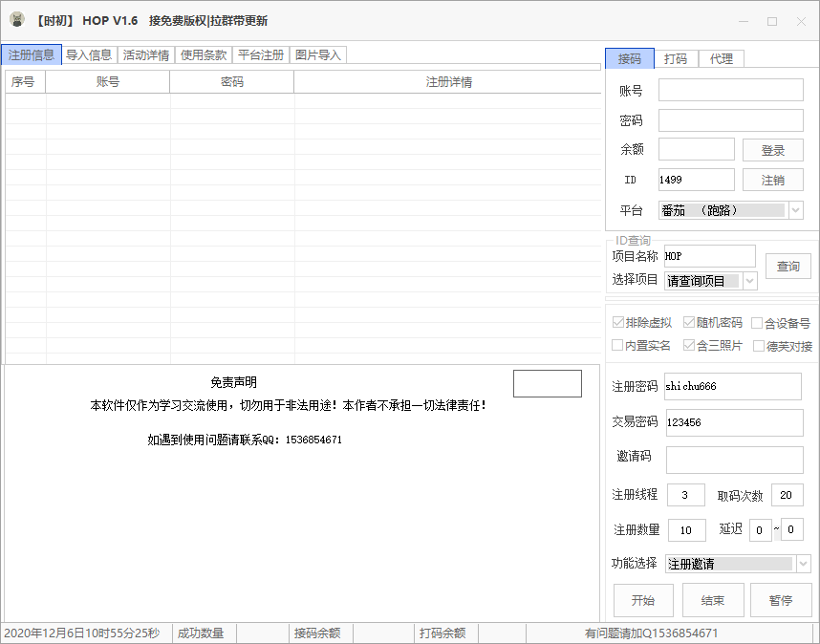Switch to the 导入信息 tab

click(89, 55)
